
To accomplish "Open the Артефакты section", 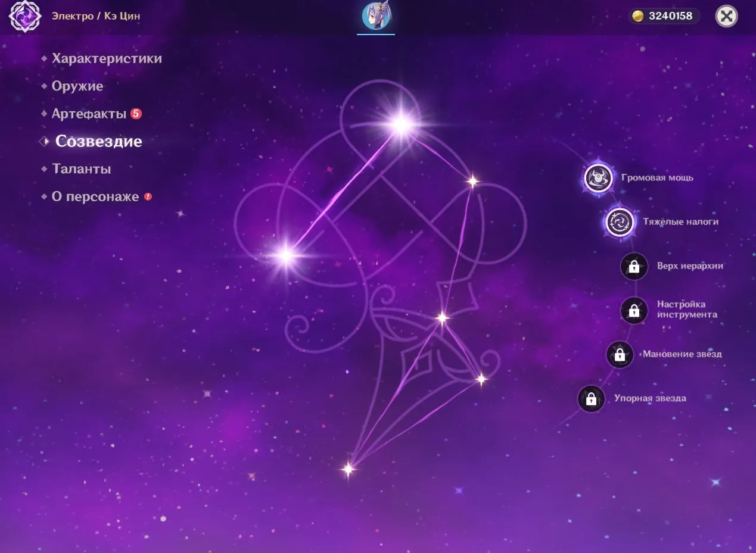I will tap(89, 114).
